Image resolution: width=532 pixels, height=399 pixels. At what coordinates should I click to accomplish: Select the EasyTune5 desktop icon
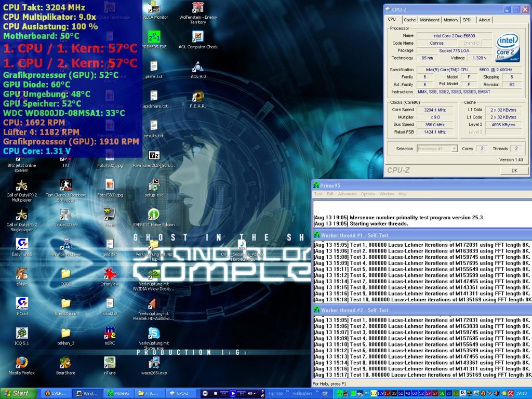tap(22, 247)
